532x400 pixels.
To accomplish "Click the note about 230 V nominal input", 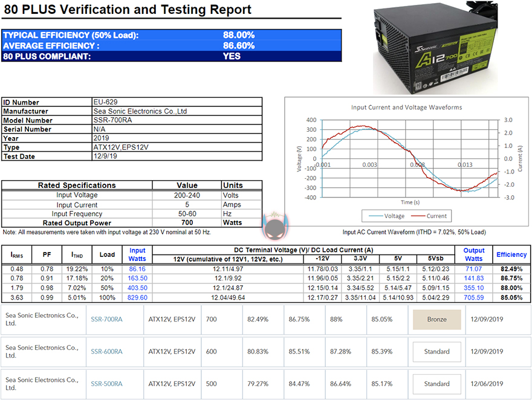I will tap(107, 232).
